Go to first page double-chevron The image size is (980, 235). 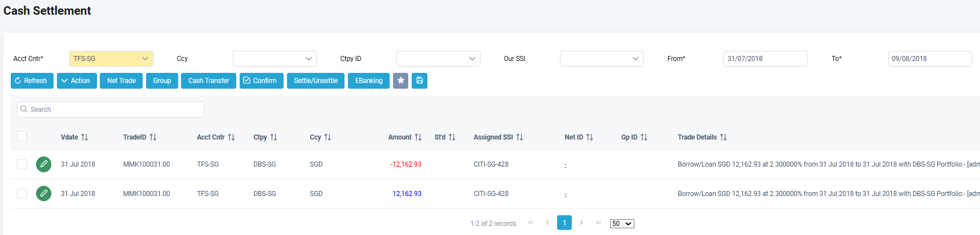[531, 223]
